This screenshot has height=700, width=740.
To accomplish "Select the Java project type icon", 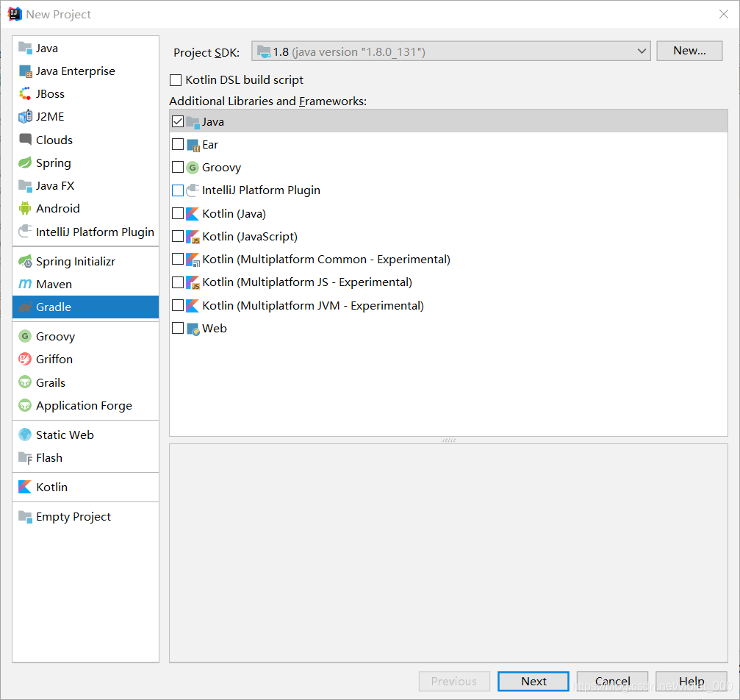I will tap(25, 48).
